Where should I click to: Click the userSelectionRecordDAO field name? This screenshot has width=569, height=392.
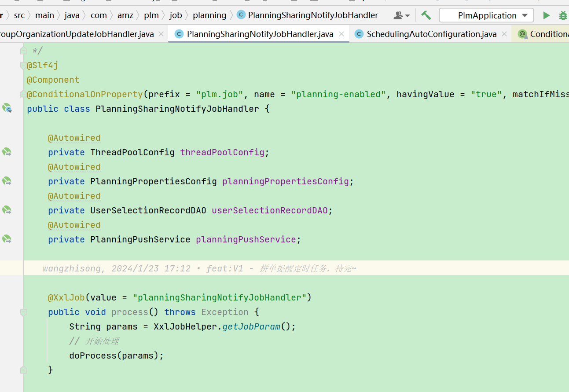[270, 210]
